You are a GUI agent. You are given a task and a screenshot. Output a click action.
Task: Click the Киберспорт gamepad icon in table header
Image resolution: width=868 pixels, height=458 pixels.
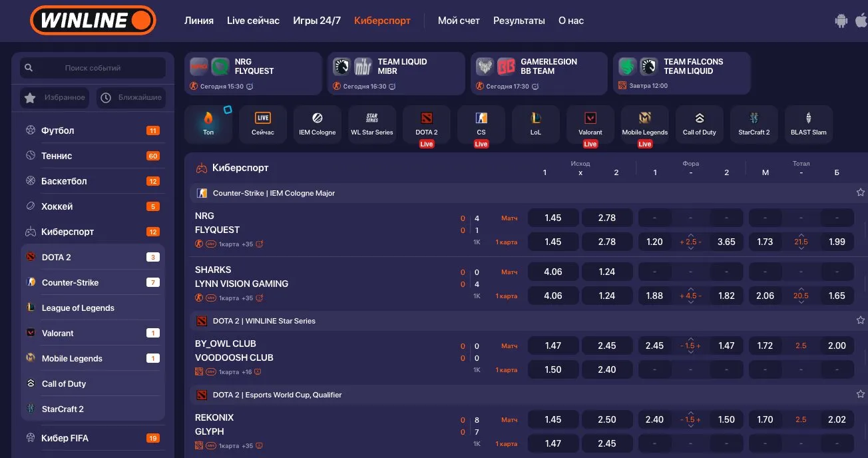(201, 168)
